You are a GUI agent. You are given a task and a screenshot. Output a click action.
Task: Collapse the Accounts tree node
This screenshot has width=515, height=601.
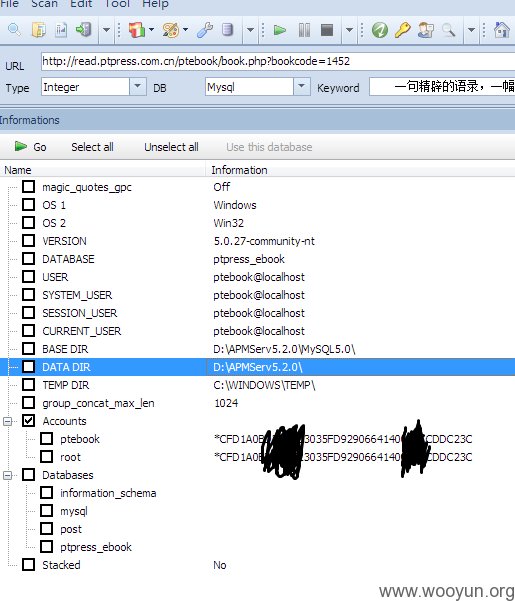pos(7,421)
